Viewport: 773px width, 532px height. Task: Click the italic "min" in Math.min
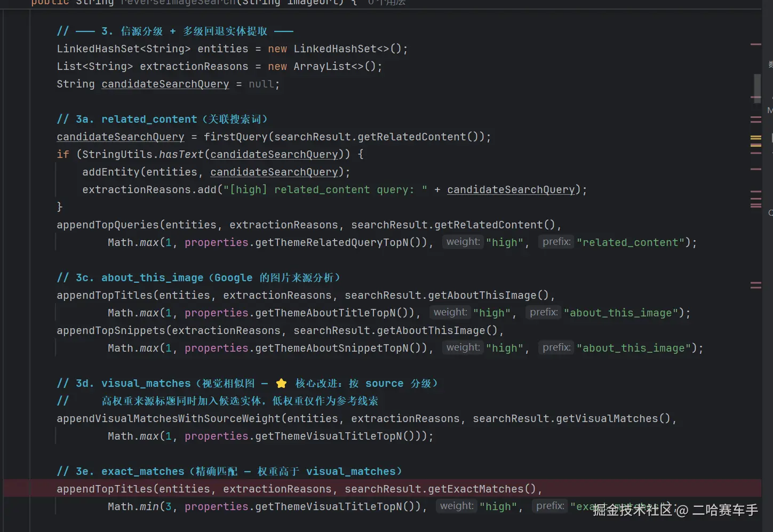tap(149, 506)
